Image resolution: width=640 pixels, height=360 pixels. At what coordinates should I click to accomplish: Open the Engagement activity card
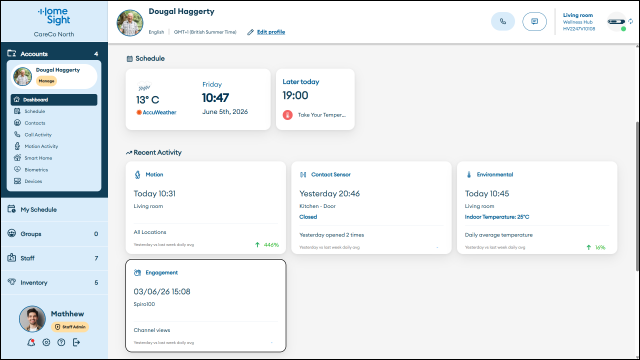click(x=206, y=305)
